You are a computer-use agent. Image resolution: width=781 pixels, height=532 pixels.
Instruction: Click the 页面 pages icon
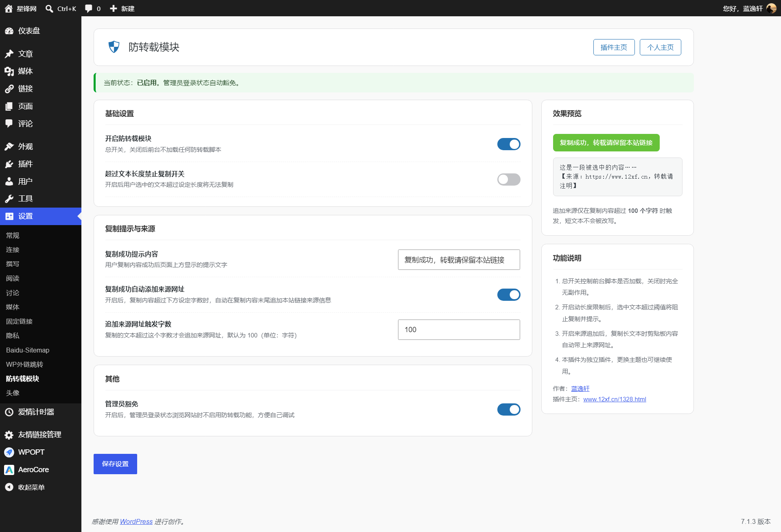click(x=9, y=106)
